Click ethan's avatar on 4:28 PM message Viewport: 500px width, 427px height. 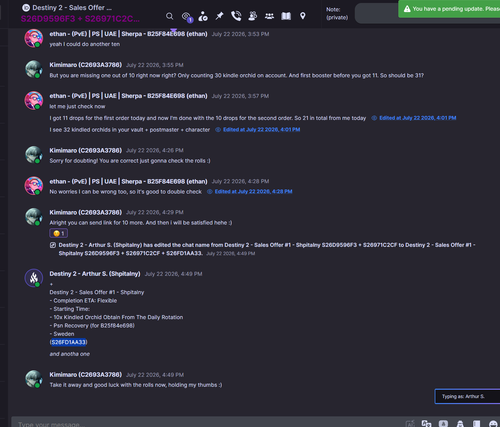34,186
